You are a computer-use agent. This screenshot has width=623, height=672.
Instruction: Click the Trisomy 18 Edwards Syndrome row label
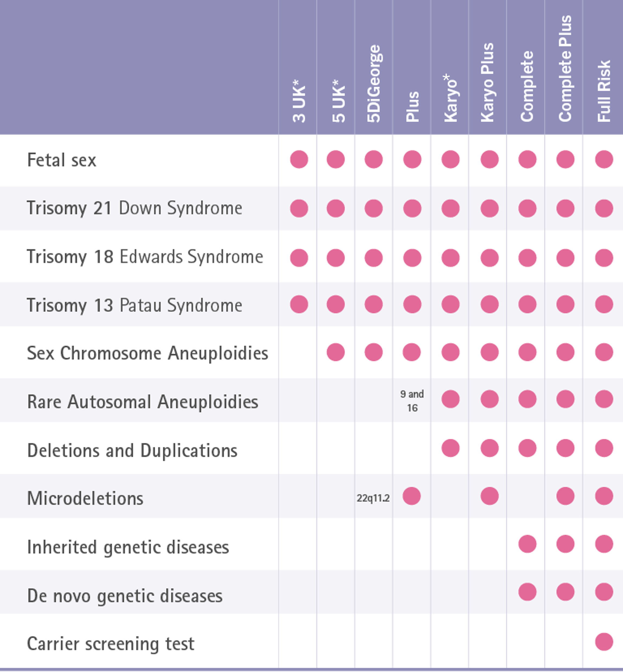pyautogui.click(x=145, y=257)
